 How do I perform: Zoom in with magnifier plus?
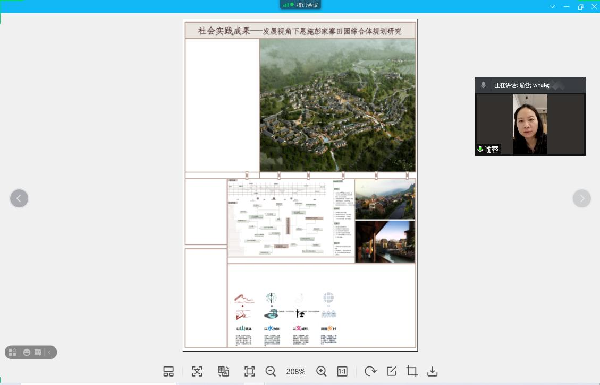point(321,371)
